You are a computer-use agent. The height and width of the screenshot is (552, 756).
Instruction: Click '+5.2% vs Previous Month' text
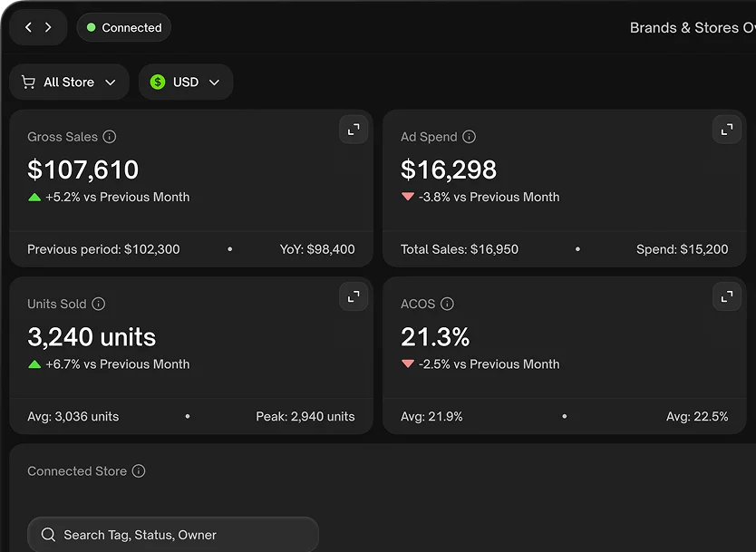click(117, 198)
